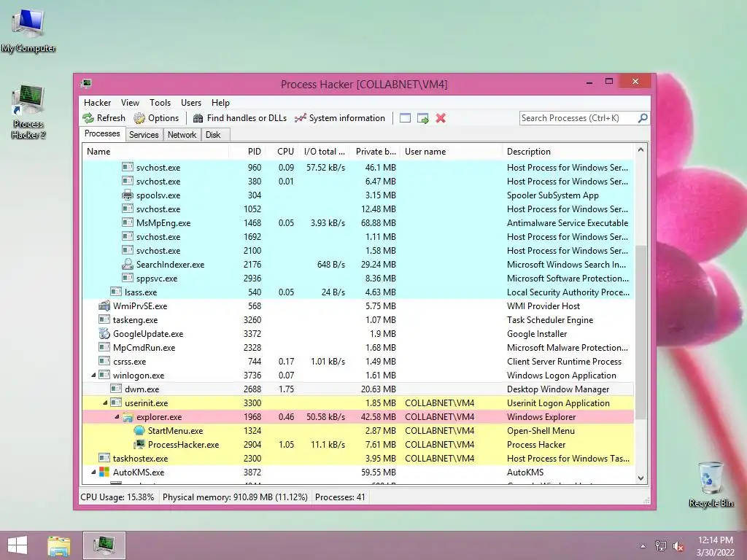This screenshot has height=560, width=747.
Task: Open the Process Hacker window icon menu
Action: (x=86, y=84)
